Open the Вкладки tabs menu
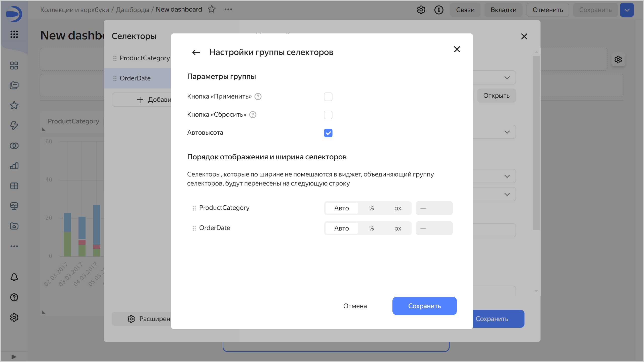 (x=503, y=10)
